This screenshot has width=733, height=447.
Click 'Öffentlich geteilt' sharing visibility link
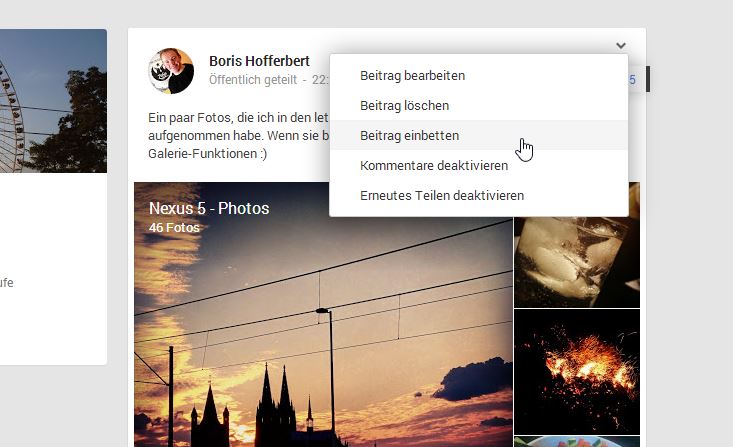253,79
